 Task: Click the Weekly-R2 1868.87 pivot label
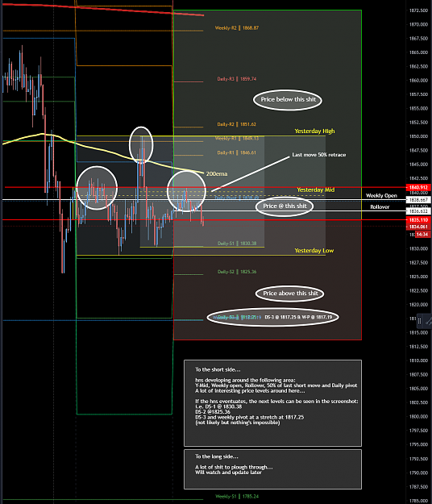tap(237, 28)
